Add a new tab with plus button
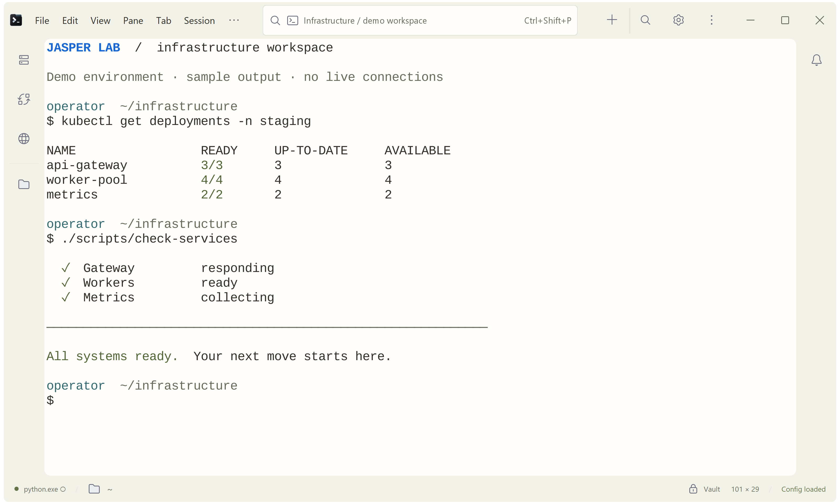Viewport: 840px width, 504px height. pos(612,20)
